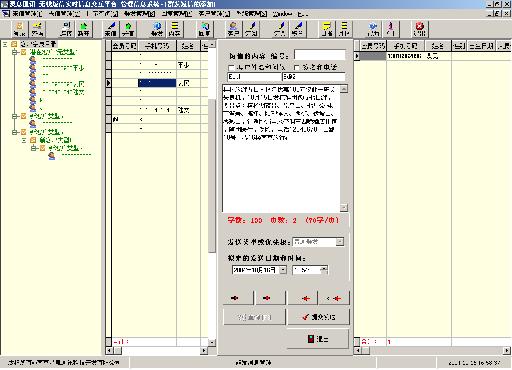This screenshot has width=512, height=370.
Task: Click the exit button at the panel bottom
Action: point(318,339)
